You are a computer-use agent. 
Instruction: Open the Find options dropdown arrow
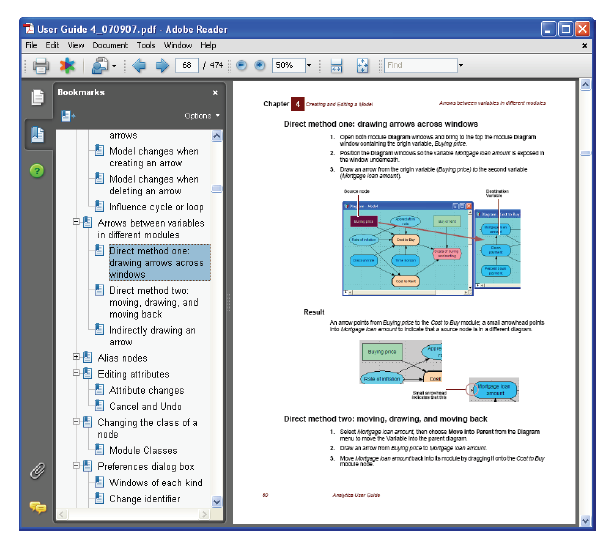click(461, 65)
